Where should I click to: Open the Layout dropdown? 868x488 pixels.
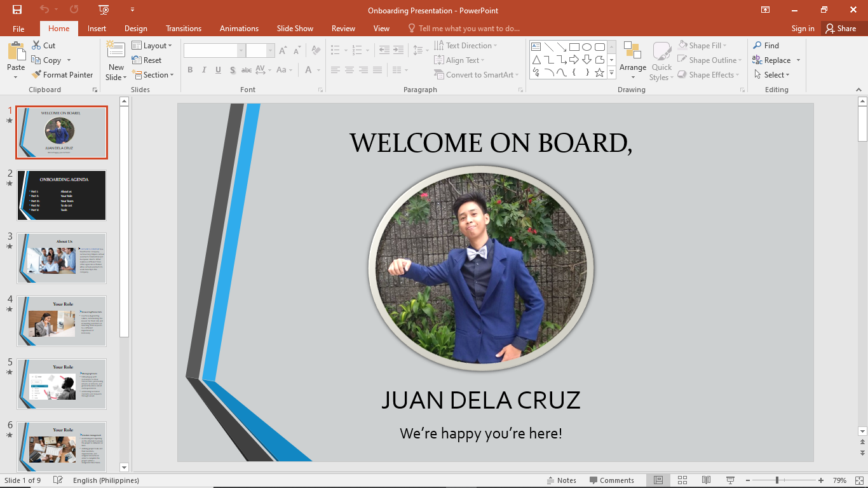point(152,46)
